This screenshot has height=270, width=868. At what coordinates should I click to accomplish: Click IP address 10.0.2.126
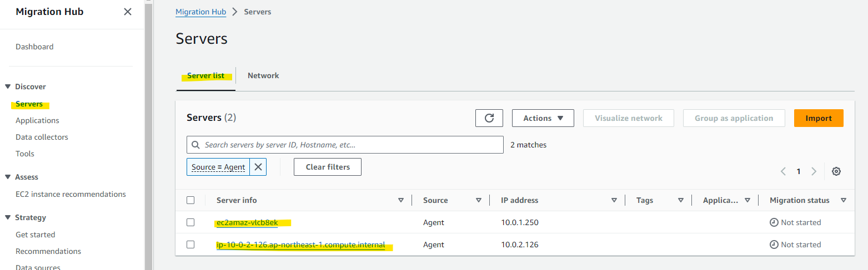(520, 244)
